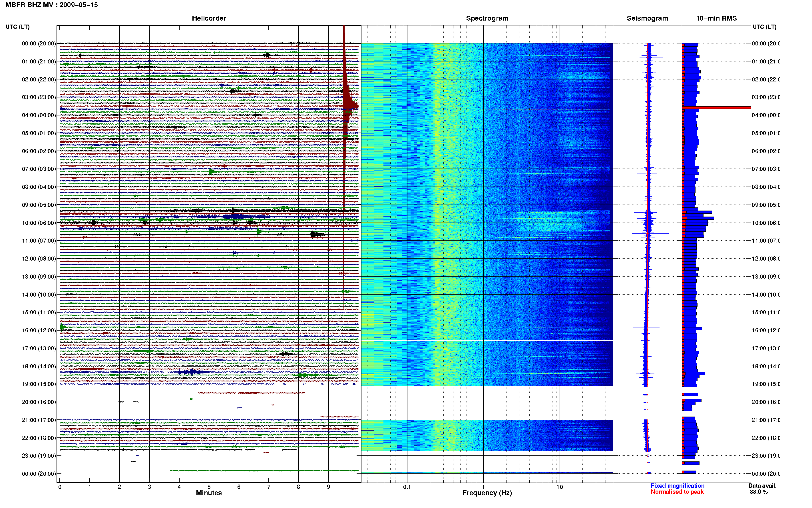The image size is (812, 508).
Task: Click the title 'MBFR BHZ MV : 2009-05-15'
Action: point(51,5)
